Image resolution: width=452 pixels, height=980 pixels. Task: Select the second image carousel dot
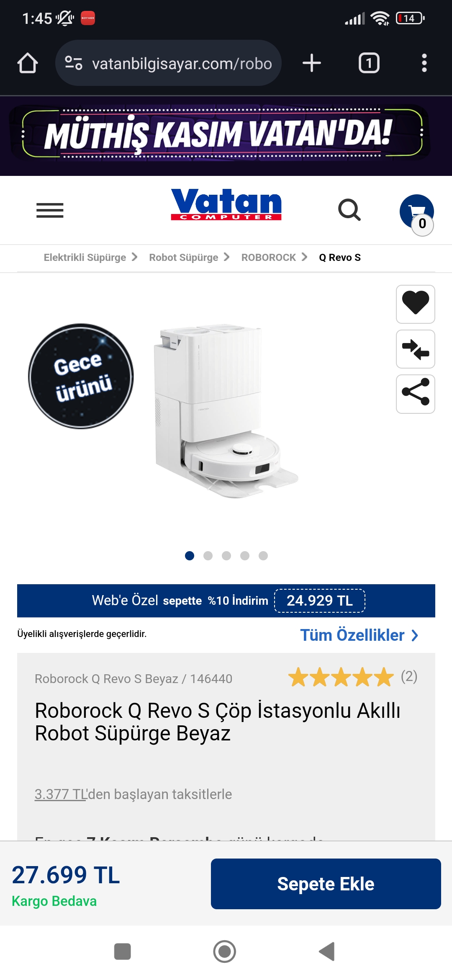coord(208,556)
